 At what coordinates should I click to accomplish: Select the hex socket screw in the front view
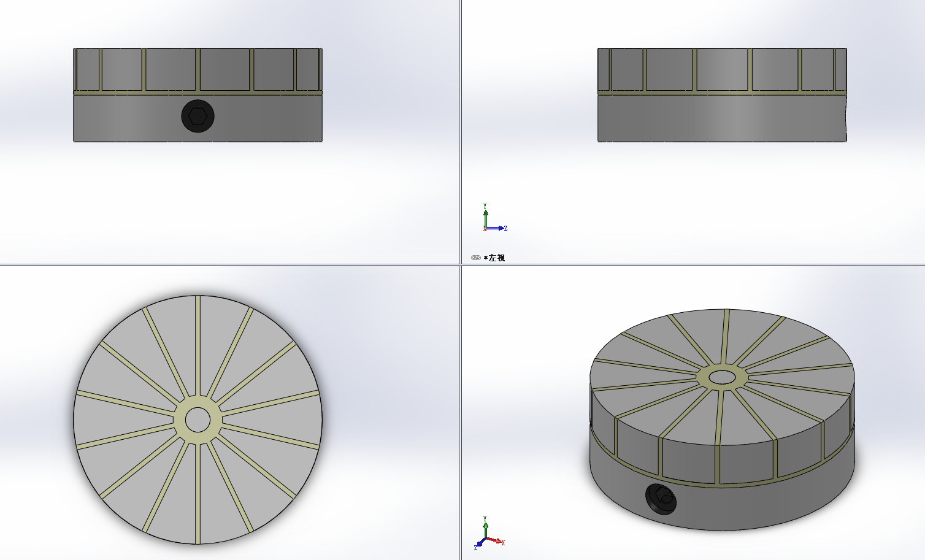(x=198, y=115)
